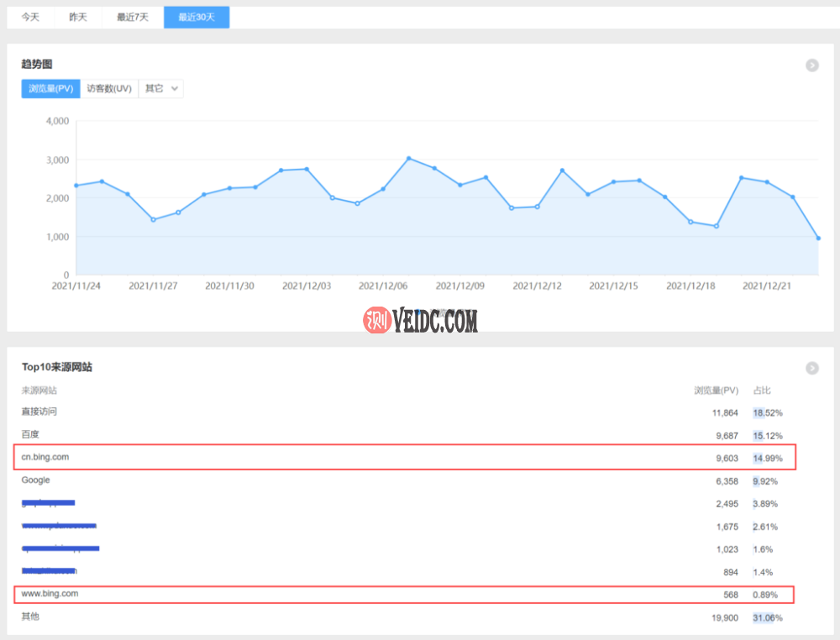Toggle chart to 访客数(UV) metric

(109, 88)
